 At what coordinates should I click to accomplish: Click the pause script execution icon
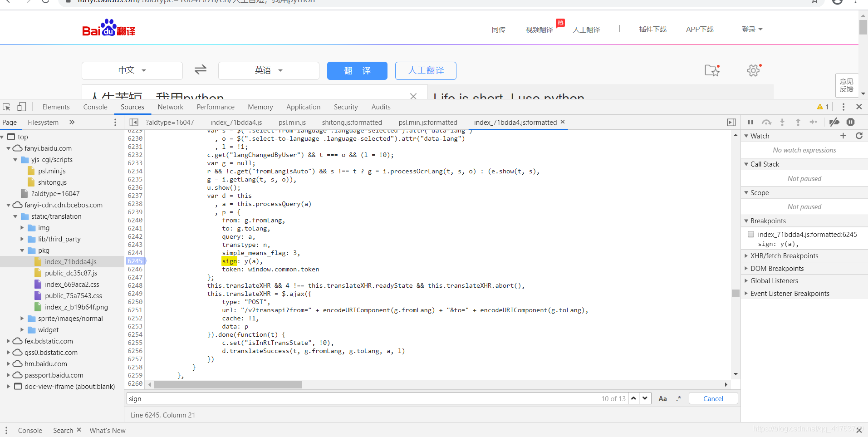pos(750,122)
